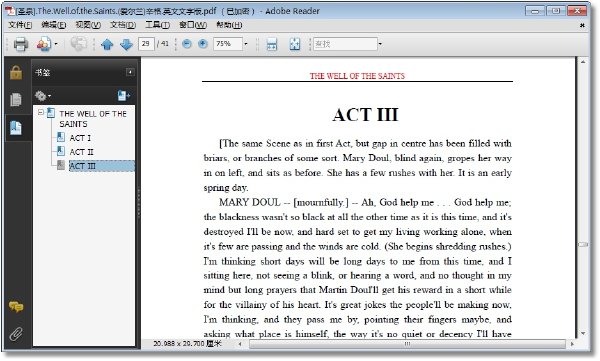Open the zoom percentage dropdown
The height and width of the screenshot is (361, 600).
(x=246, y=44)
